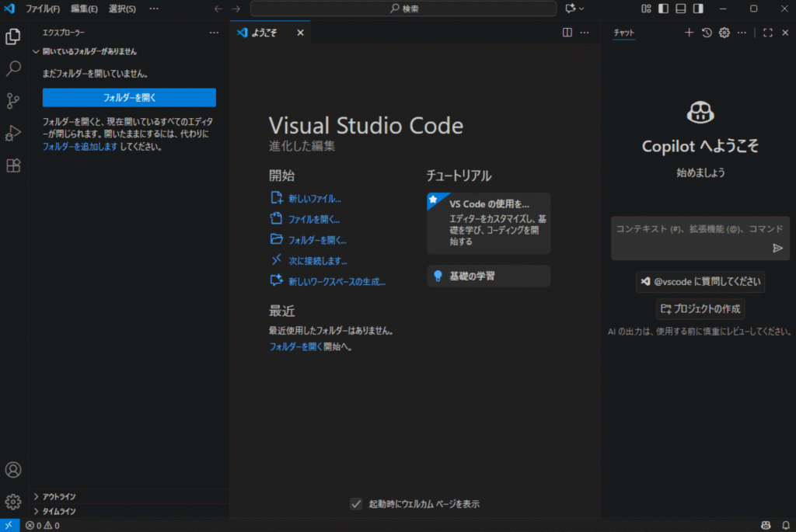
Task: Open the Source Control view
Action: click(13, 101)
